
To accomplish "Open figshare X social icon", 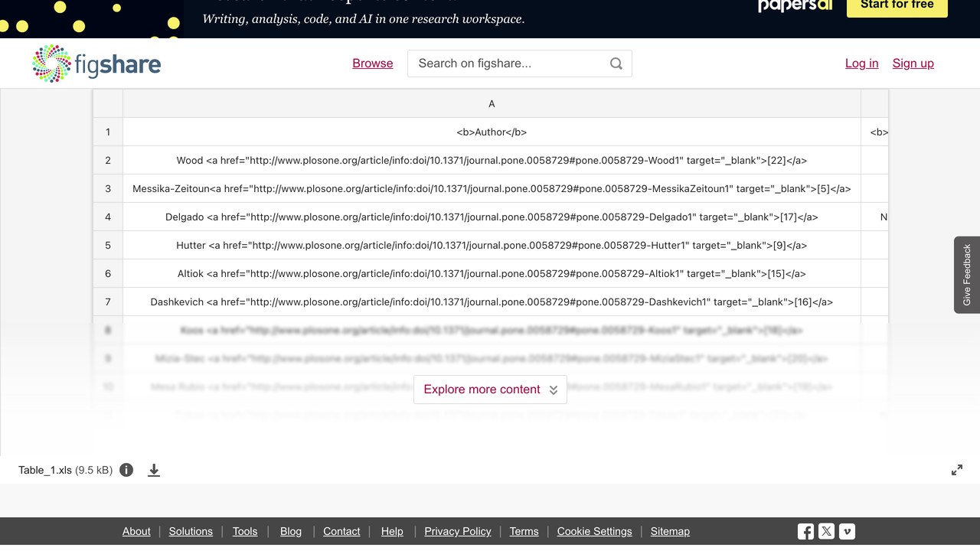I will (x=826, y=531).
